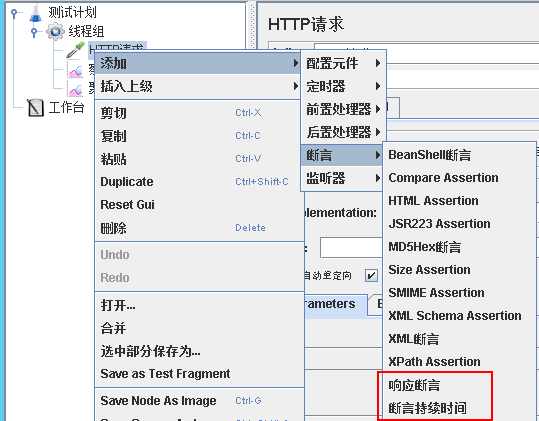Add a Compare Assertion

click(x=459, y=178)
